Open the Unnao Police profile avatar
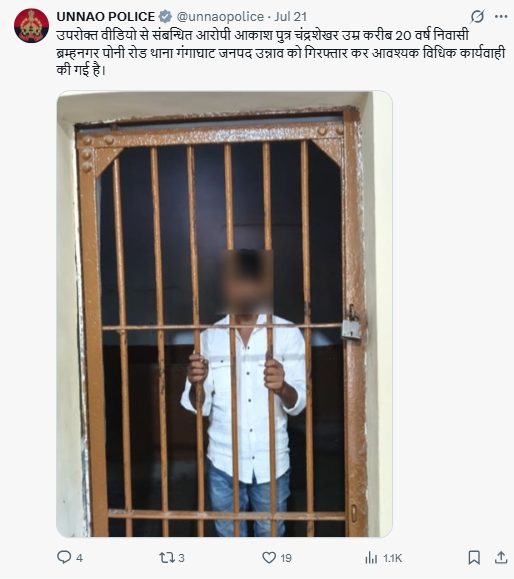Image resolution: width=514 pixels, height=579 pixels. coord(31,25)
